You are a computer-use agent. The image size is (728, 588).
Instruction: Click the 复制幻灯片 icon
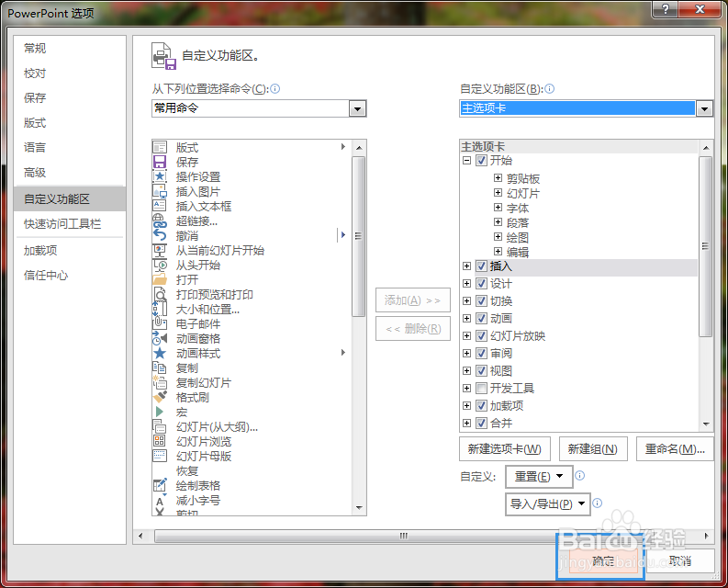coord(160,382)
